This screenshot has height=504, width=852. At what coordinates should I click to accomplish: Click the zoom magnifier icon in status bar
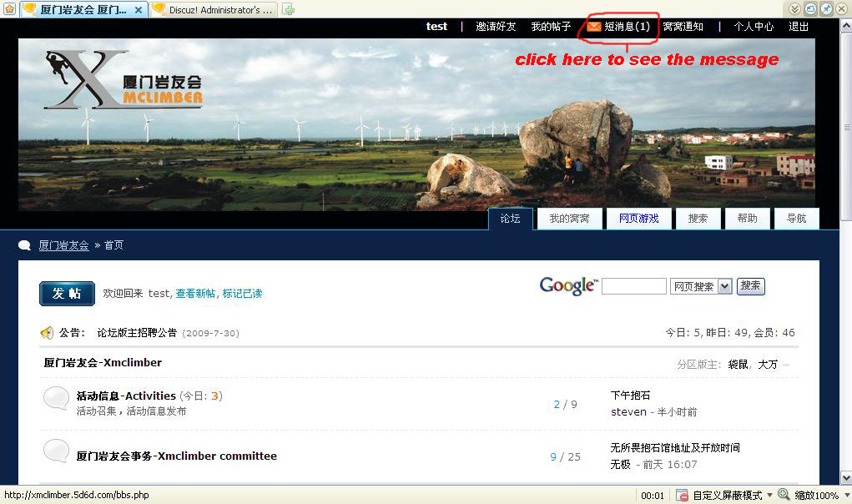[x=784, y=496]
